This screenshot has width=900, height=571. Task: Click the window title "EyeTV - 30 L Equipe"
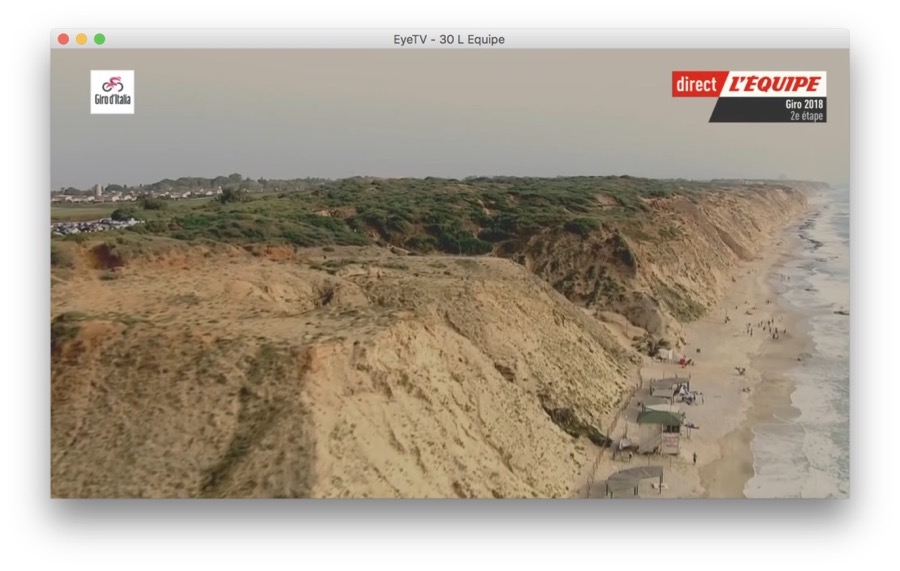tap(449, 39)
